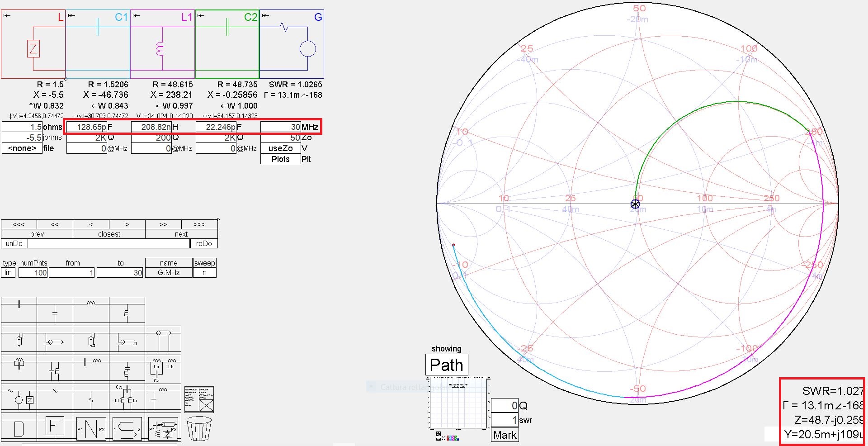This screenshot has width=868, height=446.
Task: Click the prev button
Action: point(37,234)
